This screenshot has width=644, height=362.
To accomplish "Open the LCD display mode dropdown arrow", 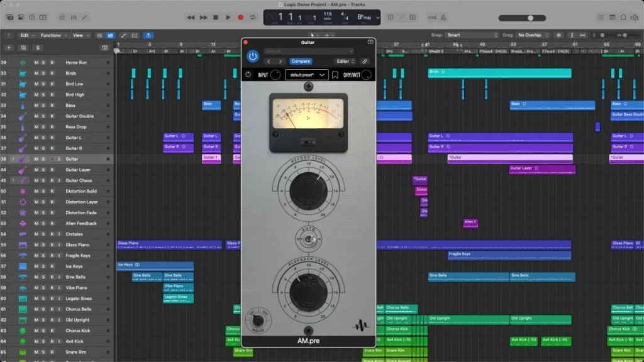I will coord(377,18).
